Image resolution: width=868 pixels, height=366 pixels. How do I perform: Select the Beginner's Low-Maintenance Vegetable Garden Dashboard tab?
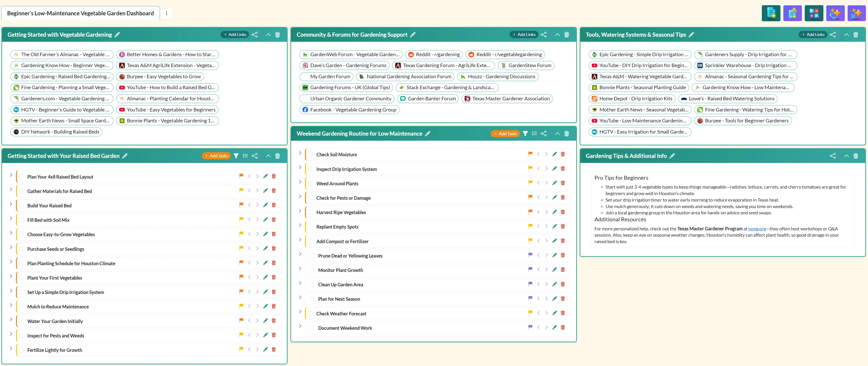click(80, 13)
